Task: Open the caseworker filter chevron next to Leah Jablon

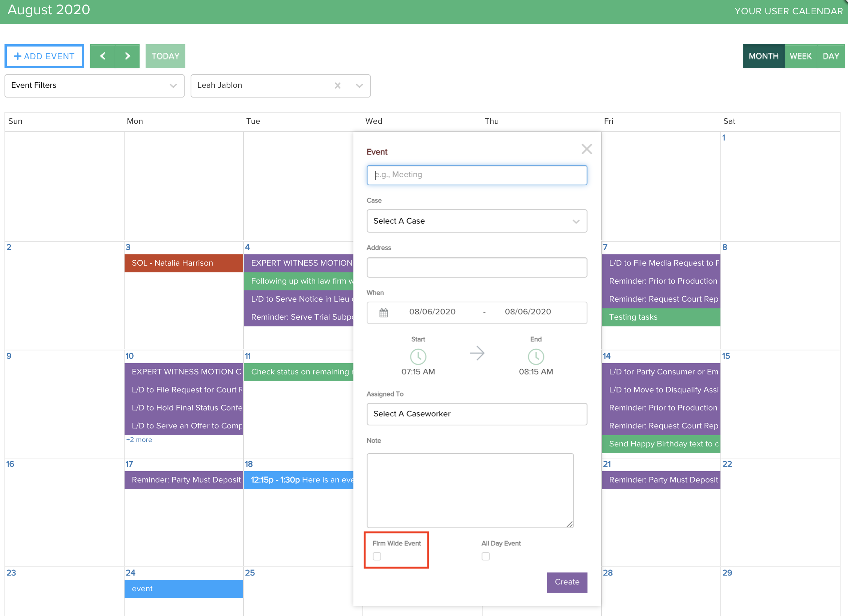Action: (359, 86)
